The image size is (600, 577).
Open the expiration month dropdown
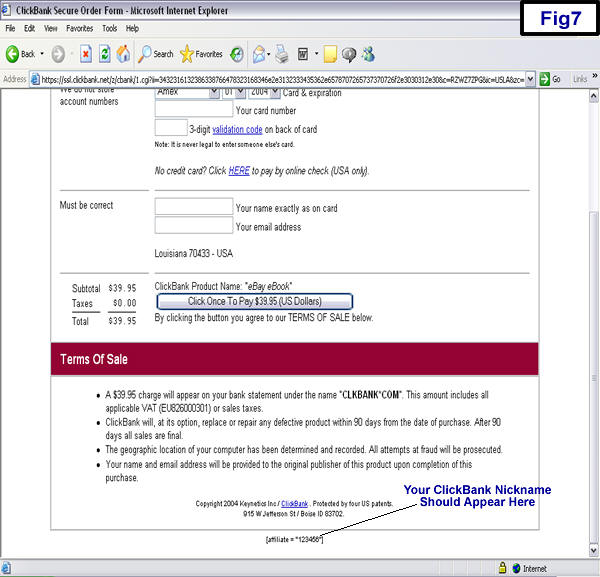pyautogui.click(x=240, y=92)
